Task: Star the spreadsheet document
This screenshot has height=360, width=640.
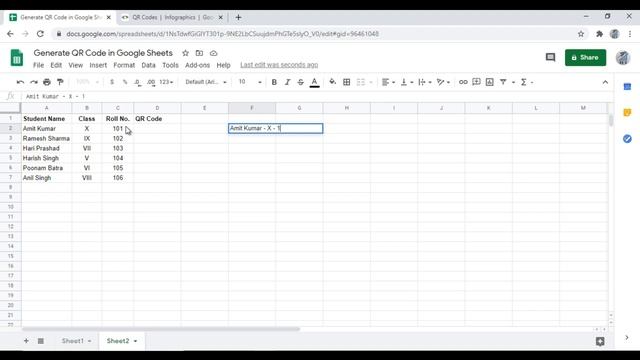Action: (x=185, y=53)
